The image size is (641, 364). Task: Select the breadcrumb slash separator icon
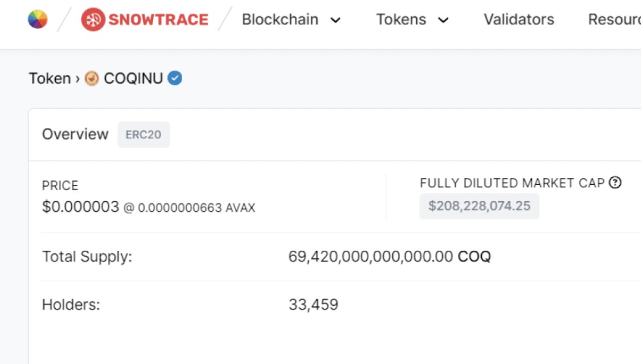(x=65, y=19)
